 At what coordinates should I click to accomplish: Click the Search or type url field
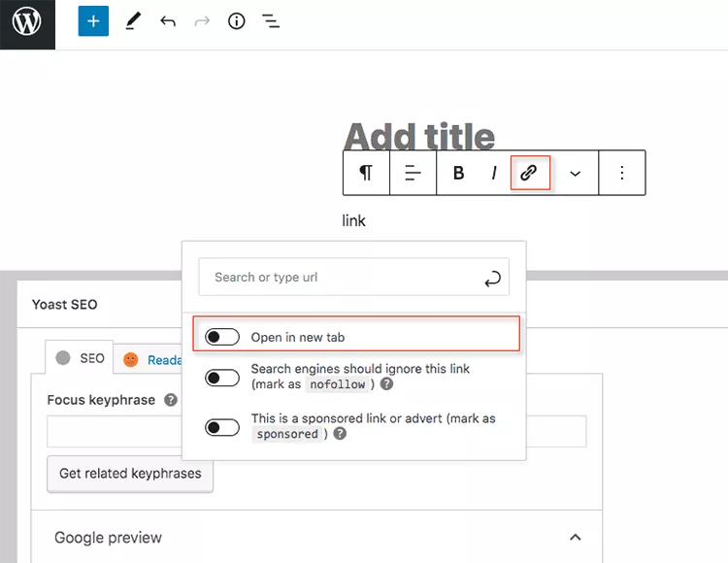click(x=340, y=278)
